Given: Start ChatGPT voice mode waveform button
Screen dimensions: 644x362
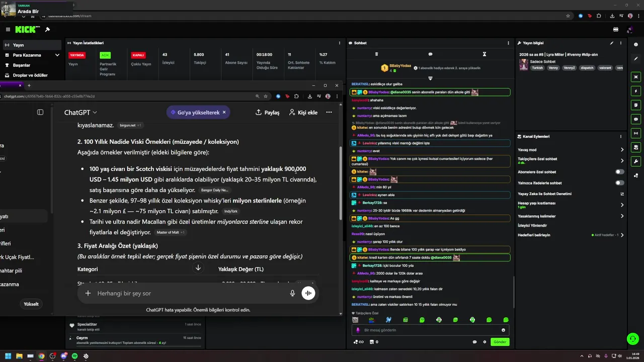Looking at the screenshot, I should coord(308,293).
